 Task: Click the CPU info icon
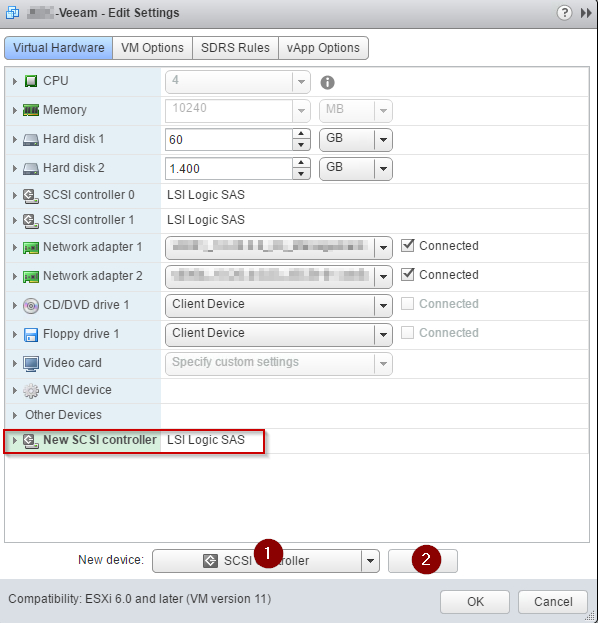click(327, 82)
